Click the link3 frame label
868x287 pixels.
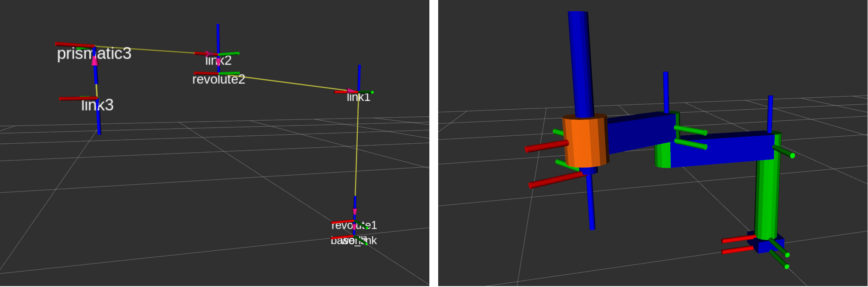tap(97, 105)
